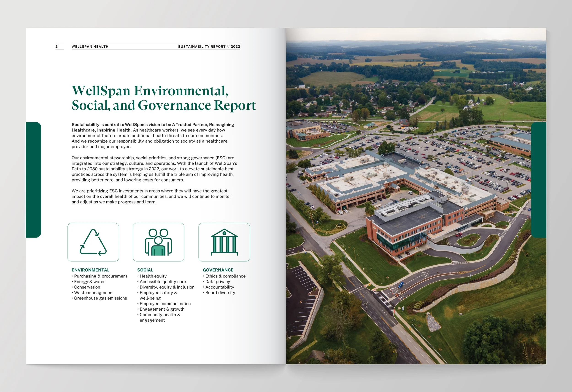Click the Employee communication bullet item

pyautogui.click(x=165, y=304)
